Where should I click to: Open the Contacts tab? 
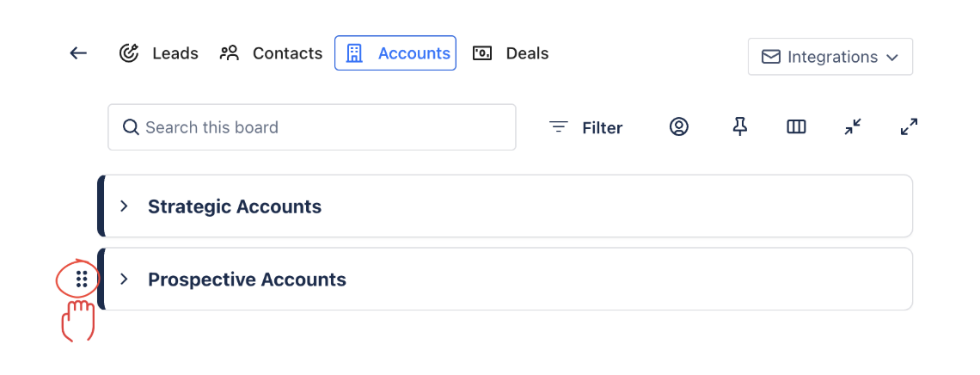point(272,53)
